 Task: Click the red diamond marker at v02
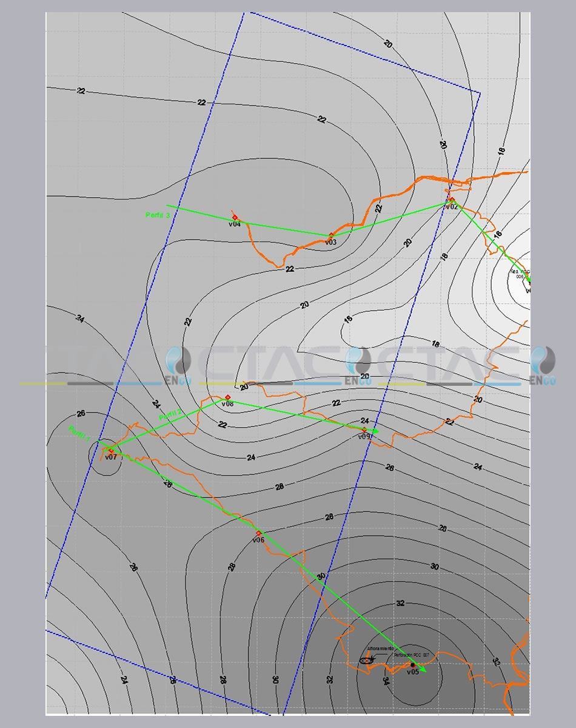[x=452, y=199]
